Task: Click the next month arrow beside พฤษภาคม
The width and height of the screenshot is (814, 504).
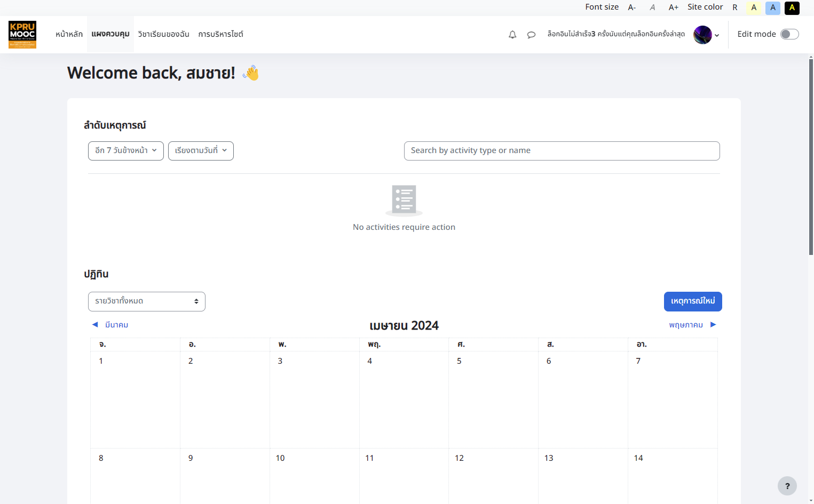Action: pos(713,324)
